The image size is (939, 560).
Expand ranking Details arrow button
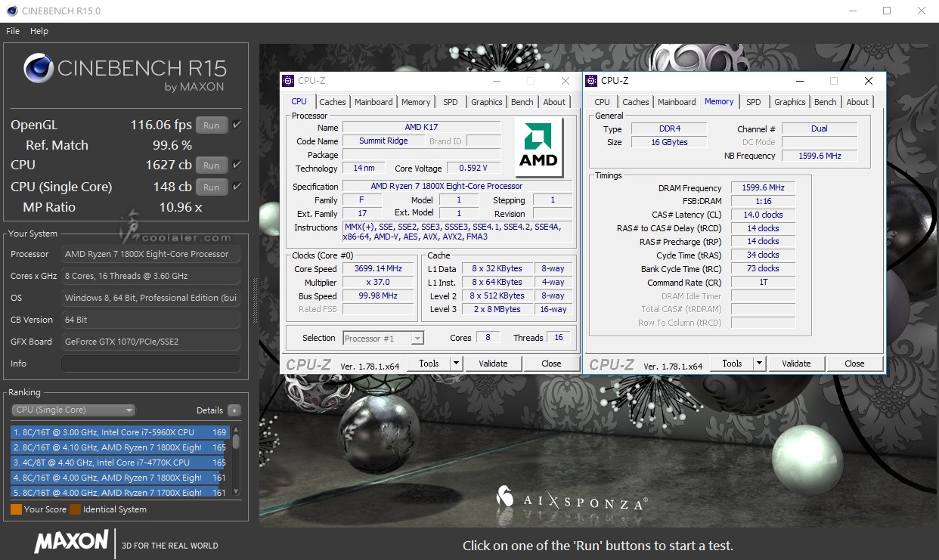click(234, 410)
